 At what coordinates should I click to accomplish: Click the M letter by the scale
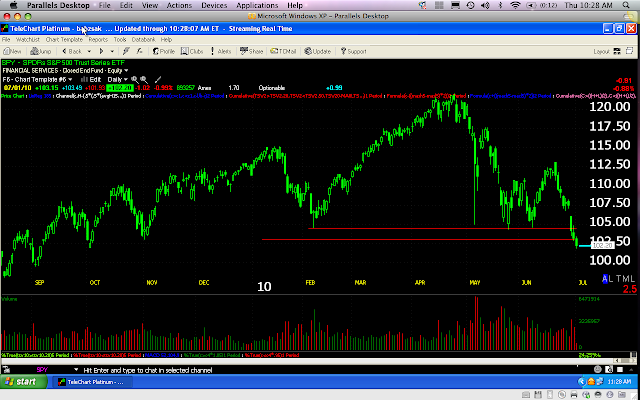[x=626, y=279]
